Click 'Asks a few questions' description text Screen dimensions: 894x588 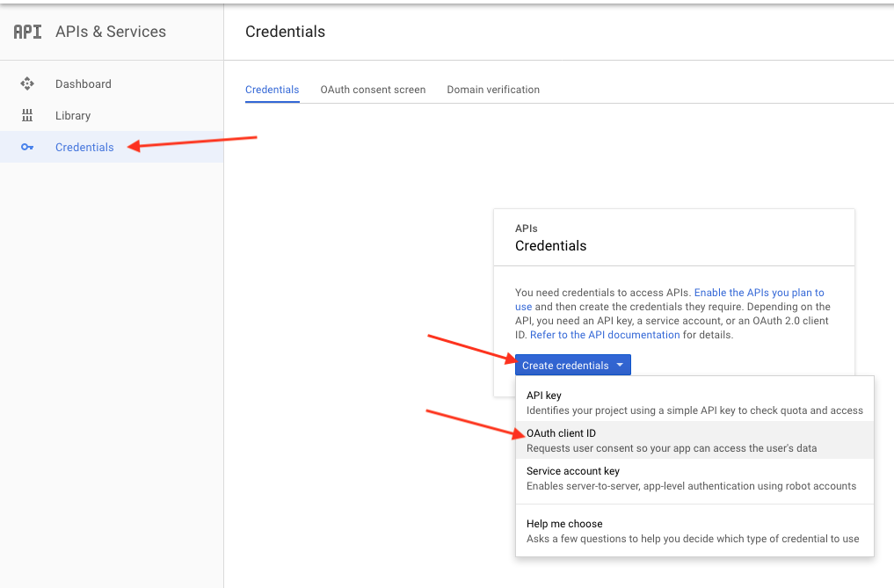(693, 539)
